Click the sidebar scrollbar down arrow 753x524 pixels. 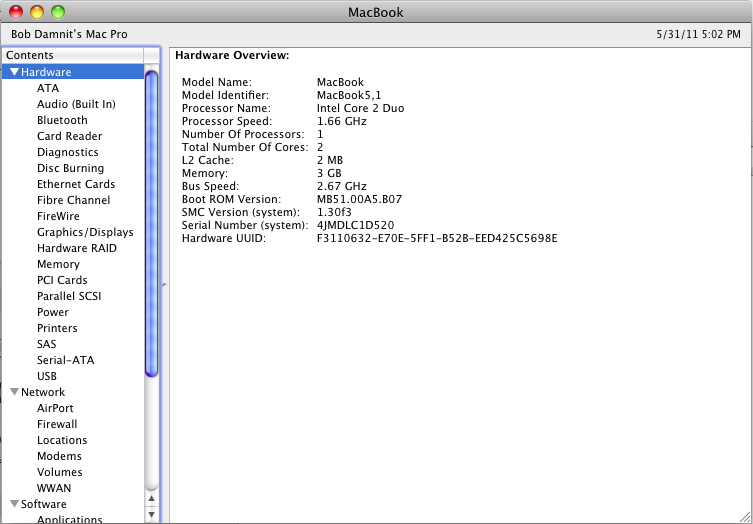[x=152, y=515]
